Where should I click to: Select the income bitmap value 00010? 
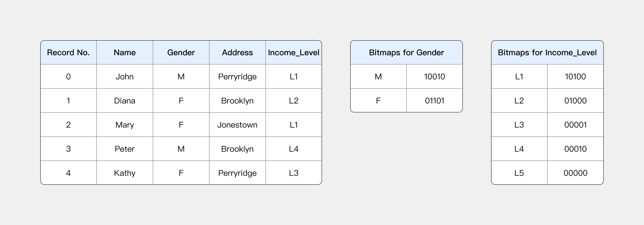click(575, 149)
